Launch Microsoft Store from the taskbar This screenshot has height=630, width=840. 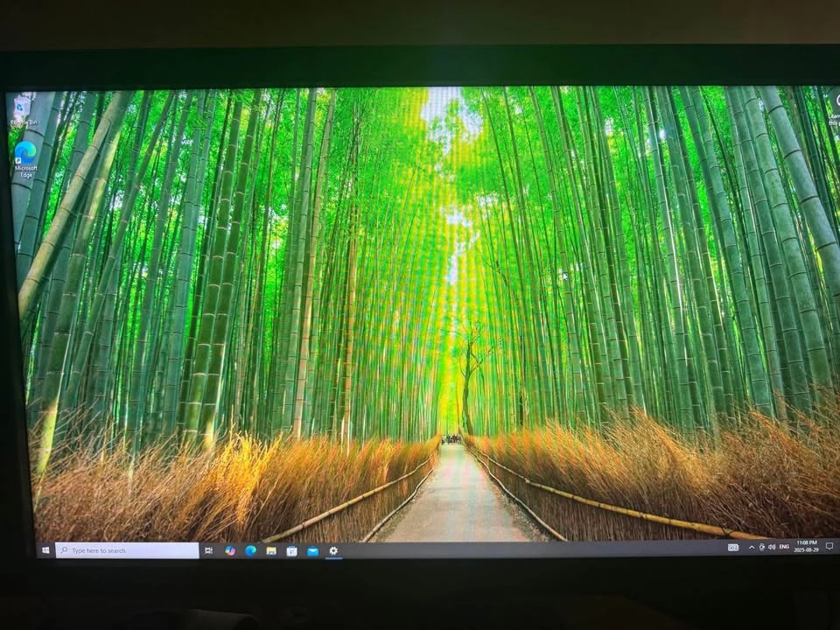coord(291,550)
